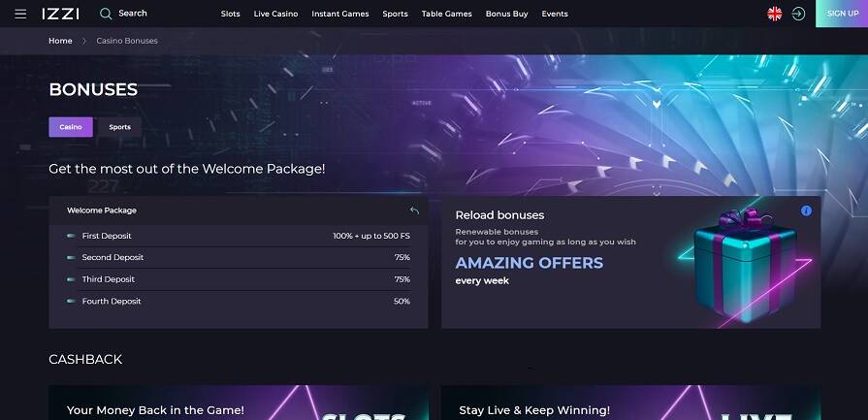Collapse Welcome Package with the back arrow
The image size is (868, 420).
pos(414,210)
